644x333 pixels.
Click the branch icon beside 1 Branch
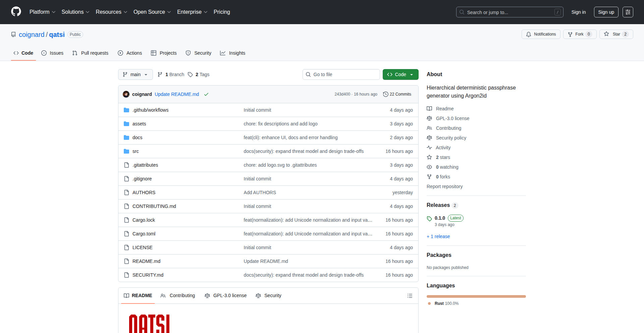pyautogui.click(x=160, y=74)
